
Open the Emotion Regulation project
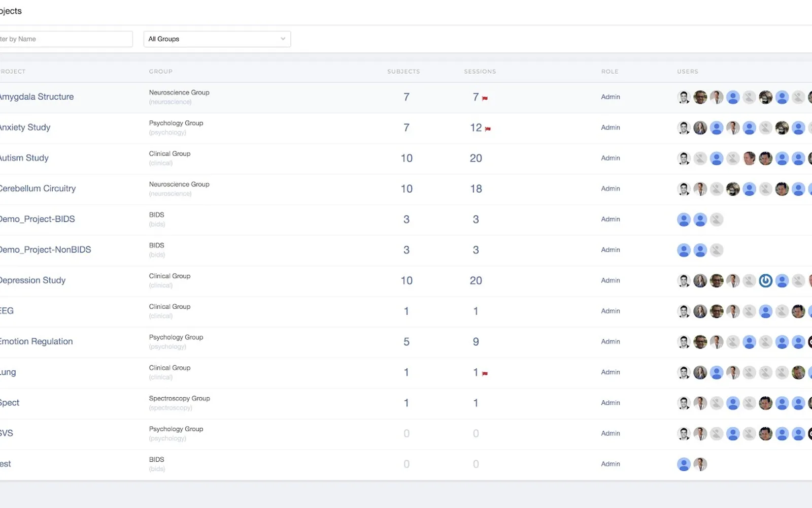(x=36, y=341)
